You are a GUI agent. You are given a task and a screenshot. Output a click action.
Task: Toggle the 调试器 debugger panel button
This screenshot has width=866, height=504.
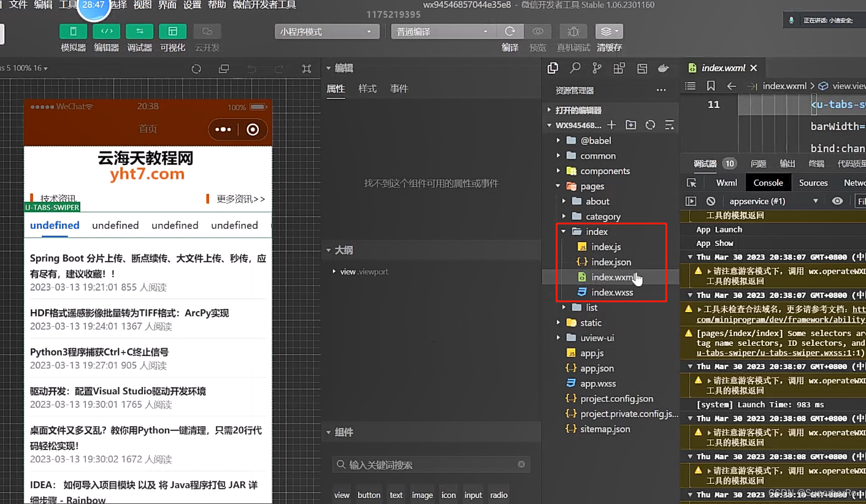click(139, 31)
